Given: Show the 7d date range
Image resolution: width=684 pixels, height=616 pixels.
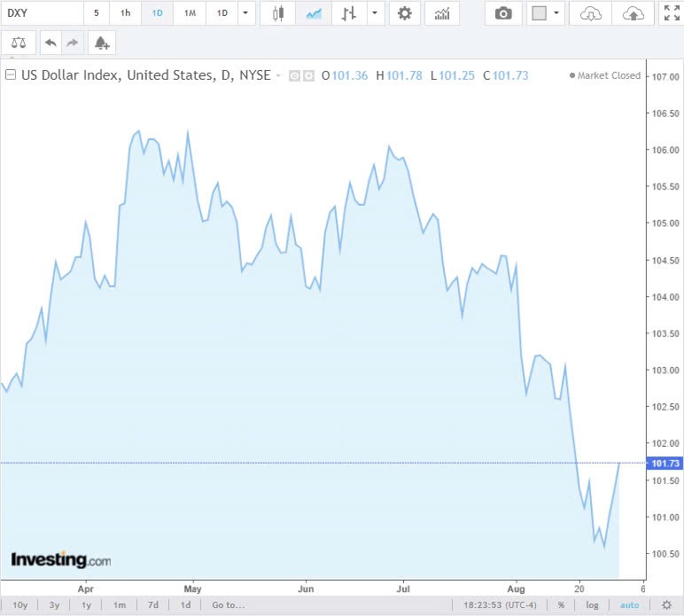Looking at the screenshot, I should (153, 605).
